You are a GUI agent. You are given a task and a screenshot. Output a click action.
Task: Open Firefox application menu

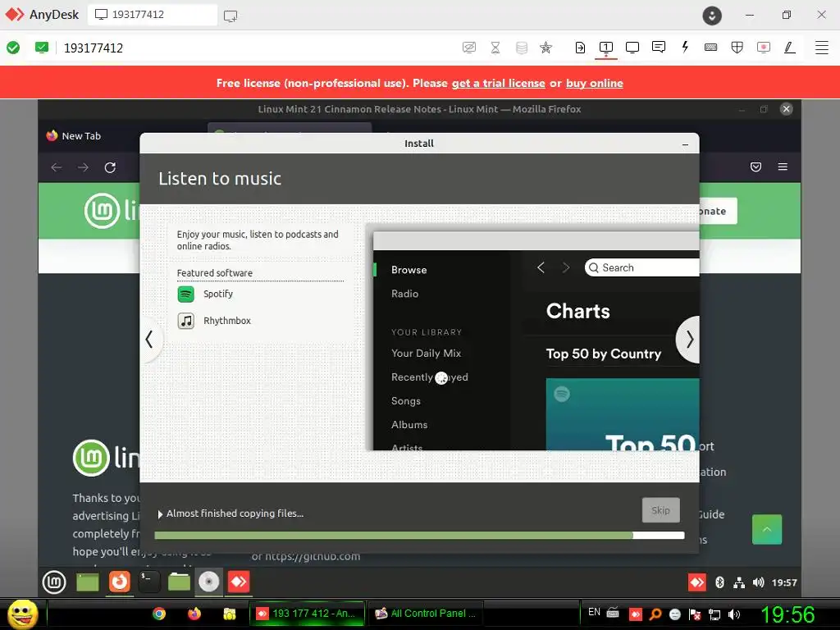[x=783, y=167]
